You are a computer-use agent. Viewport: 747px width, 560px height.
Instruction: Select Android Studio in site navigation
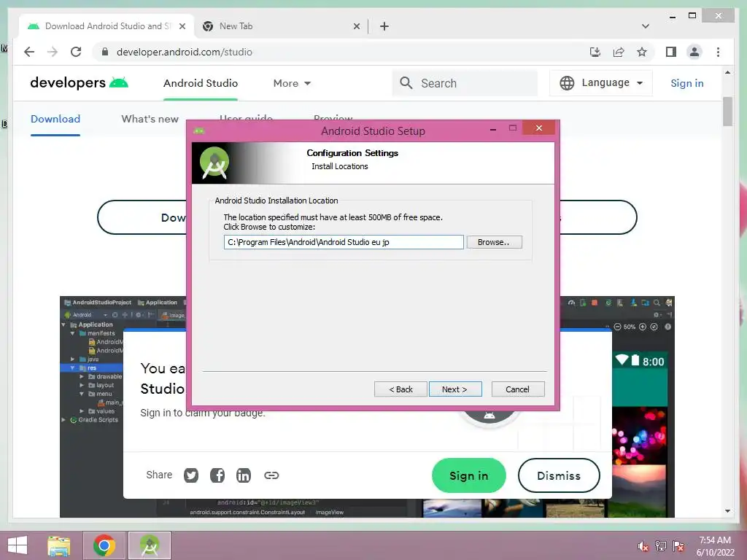click(x=201, y=83)
